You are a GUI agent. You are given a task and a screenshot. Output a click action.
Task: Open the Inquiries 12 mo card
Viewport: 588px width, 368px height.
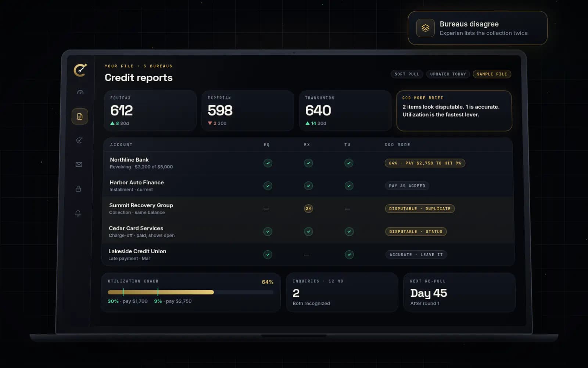342,293
